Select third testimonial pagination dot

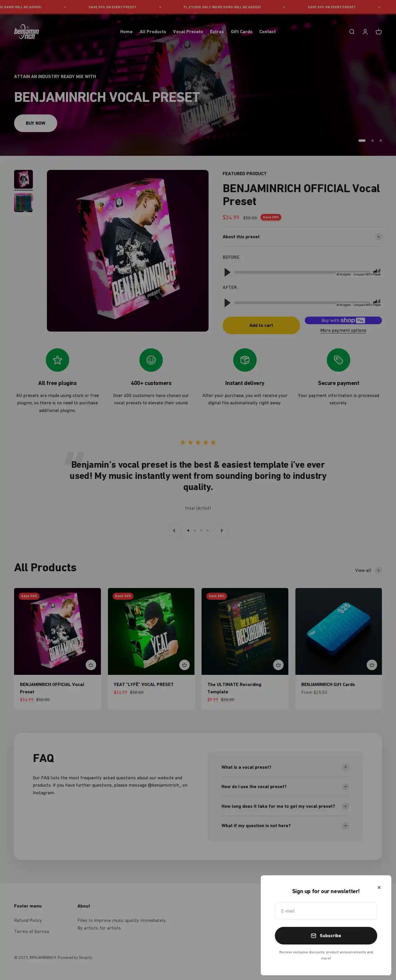201,530
